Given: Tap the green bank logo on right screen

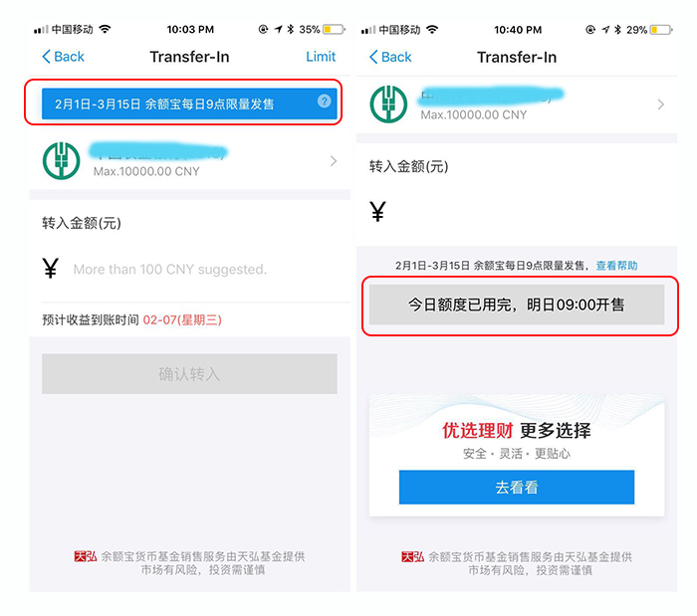Looking at the screenshot, I should click(388, 103).
